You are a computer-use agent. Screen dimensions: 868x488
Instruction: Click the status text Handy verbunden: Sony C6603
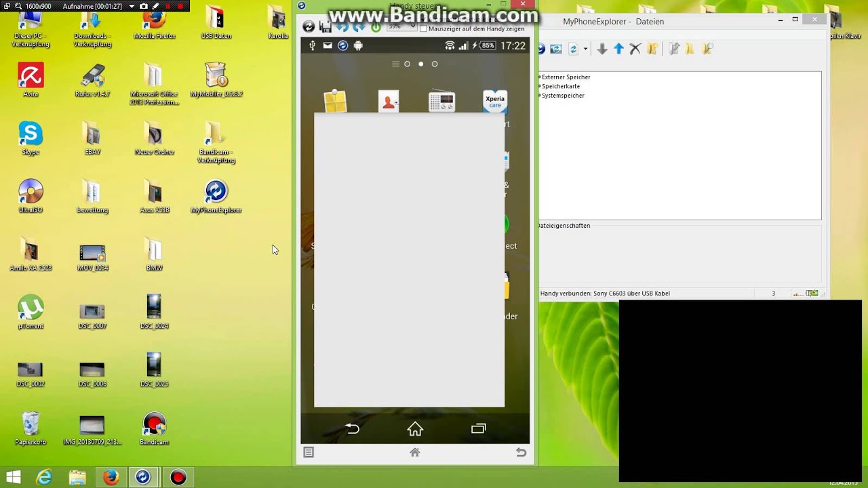[605, 293]
